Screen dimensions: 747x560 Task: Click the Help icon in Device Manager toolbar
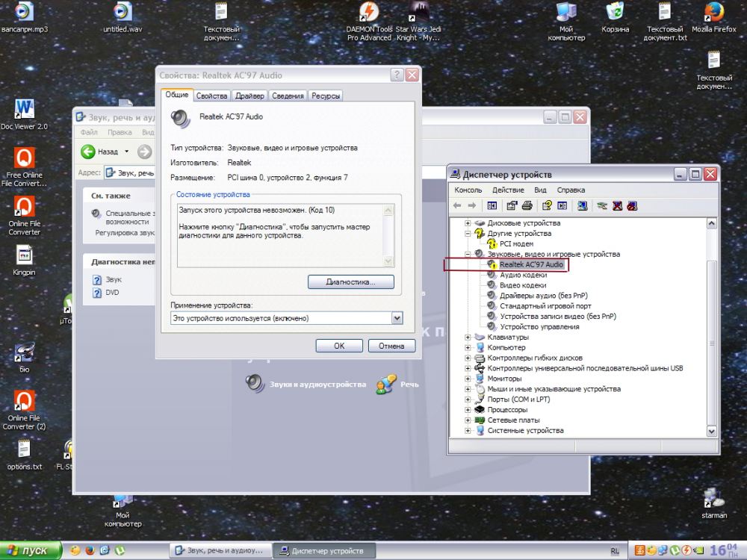coord(547,205)
